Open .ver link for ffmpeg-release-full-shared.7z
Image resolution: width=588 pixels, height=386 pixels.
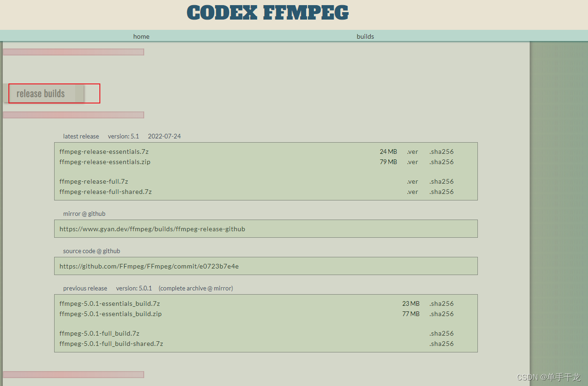(413, 192)
